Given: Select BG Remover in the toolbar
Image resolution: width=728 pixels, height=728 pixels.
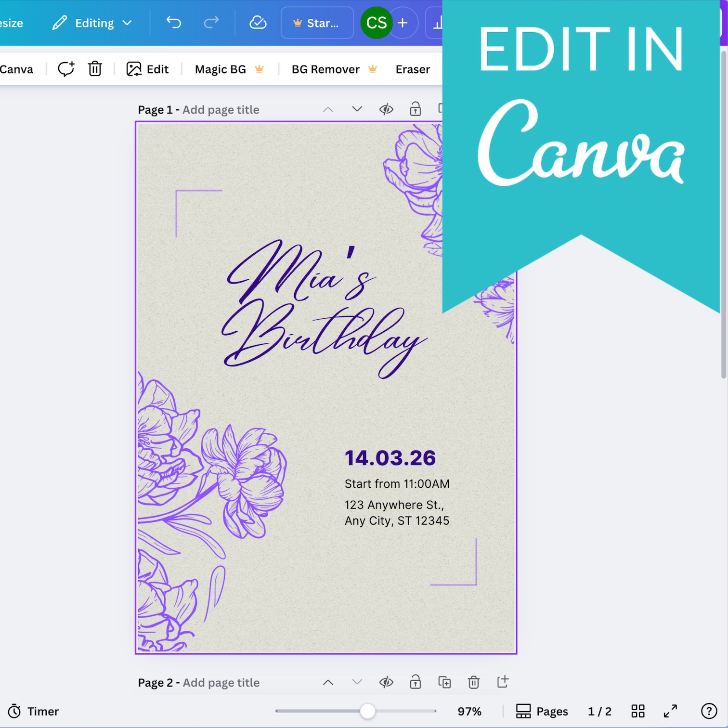Looking at the screenshot, I should (x=325, y=69).
